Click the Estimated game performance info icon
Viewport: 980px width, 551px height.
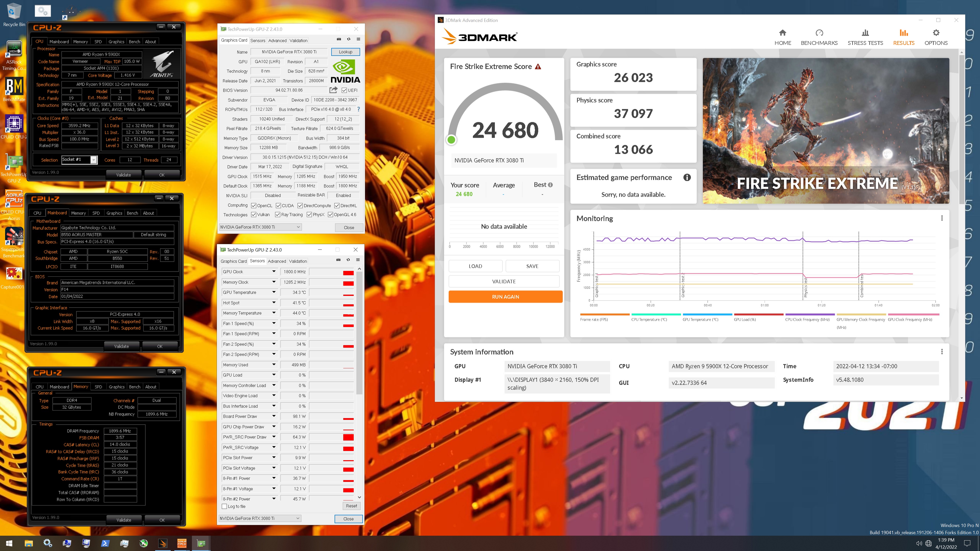pyautogui.click(x=687, y=178)
